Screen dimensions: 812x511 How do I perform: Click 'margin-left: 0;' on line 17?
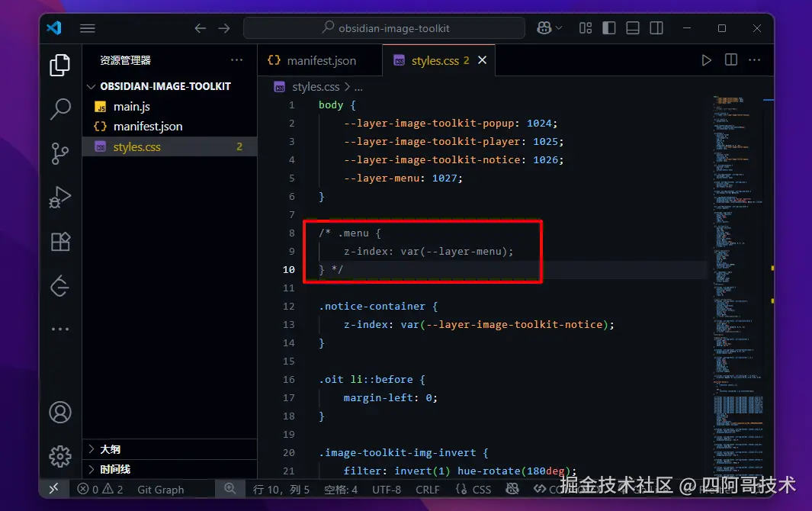(x=390, y=398)
